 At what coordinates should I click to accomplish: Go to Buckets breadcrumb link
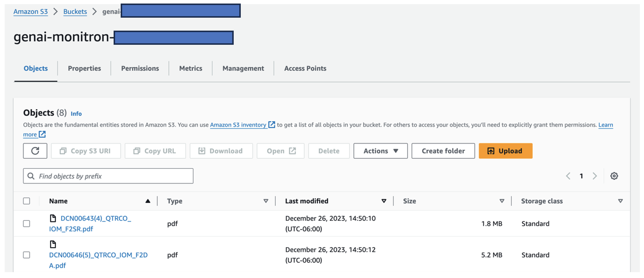[x=75, y=11]
